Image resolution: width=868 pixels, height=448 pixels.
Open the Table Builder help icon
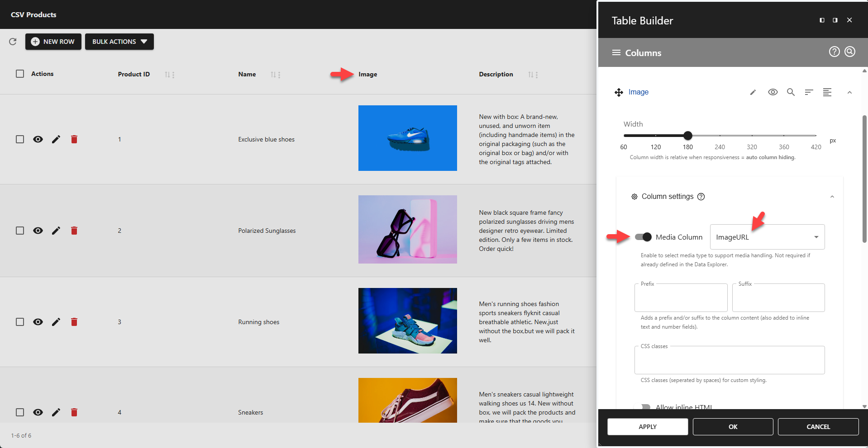(x=834, y=52)
